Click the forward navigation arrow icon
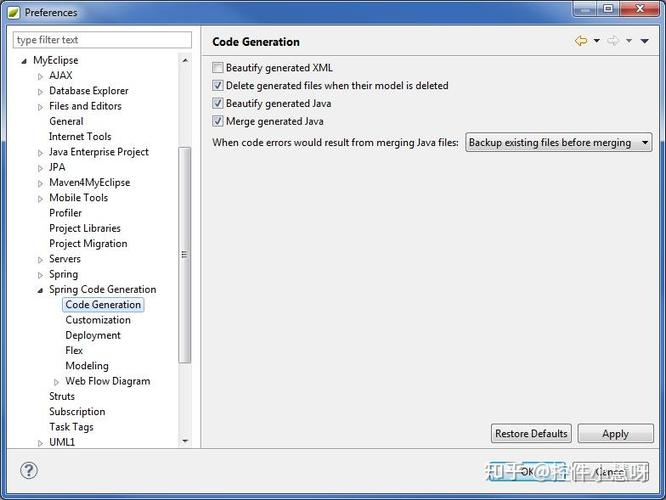This screenshot has height=500, width=666. (x=613, y=41)
